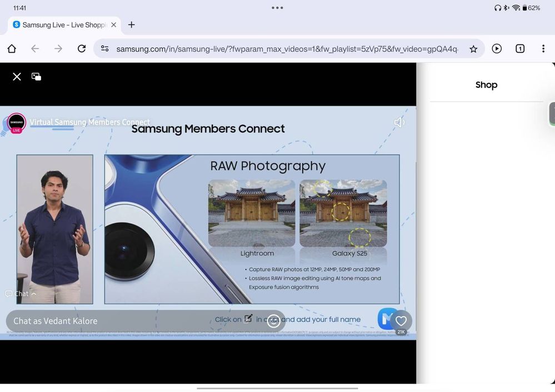555x392 pixels.
Task: Tap the 11:41 clock in status bar
Action: coord(19,8)
